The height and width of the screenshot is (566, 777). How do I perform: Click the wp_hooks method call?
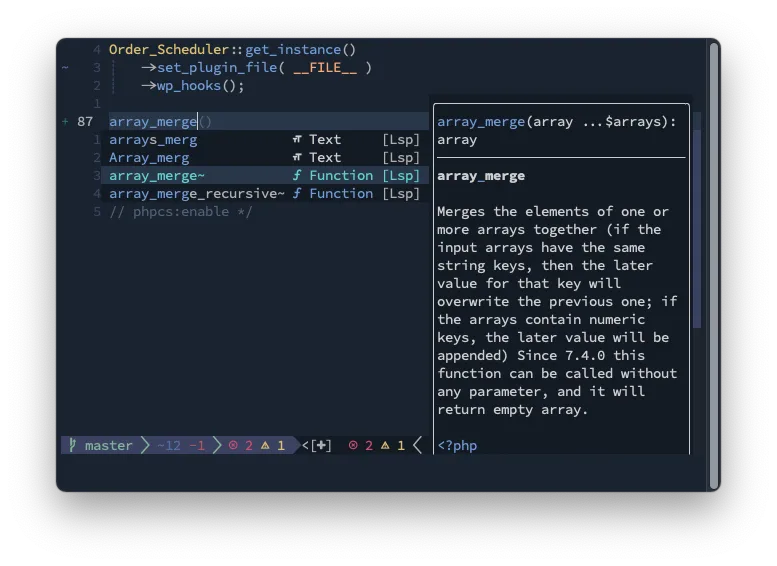pos(189,86)
